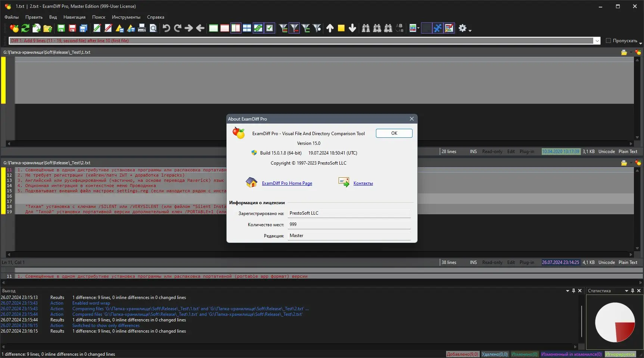This screenshot has height=358, width=644.
Task: Open the ExamDiff Pro Home Page link
Action: pyautogui.click(x=287, y=183)
